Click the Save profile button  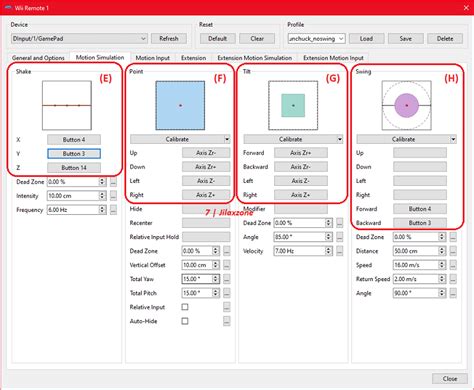pos(406,39)
